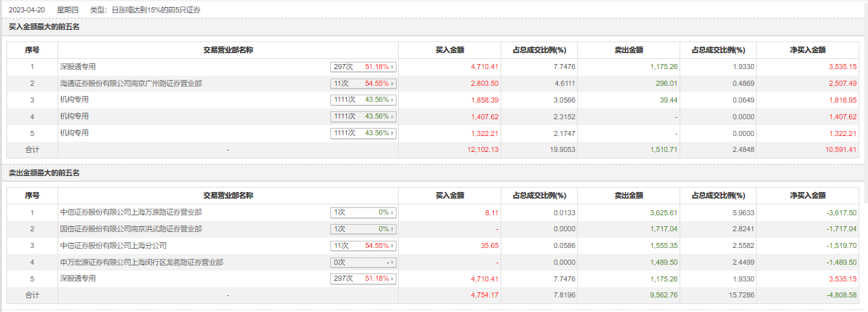Expand the 297次 51.18% badge in top-sellers table
Image resolution: width=868 pixels, height=312 pixels.
(x=364, y=279)
